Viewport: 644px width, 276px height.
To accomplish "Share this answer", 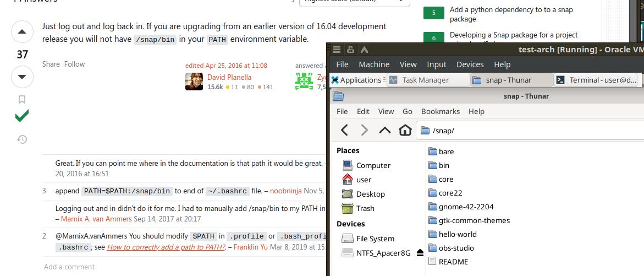I will pos(51,64).
